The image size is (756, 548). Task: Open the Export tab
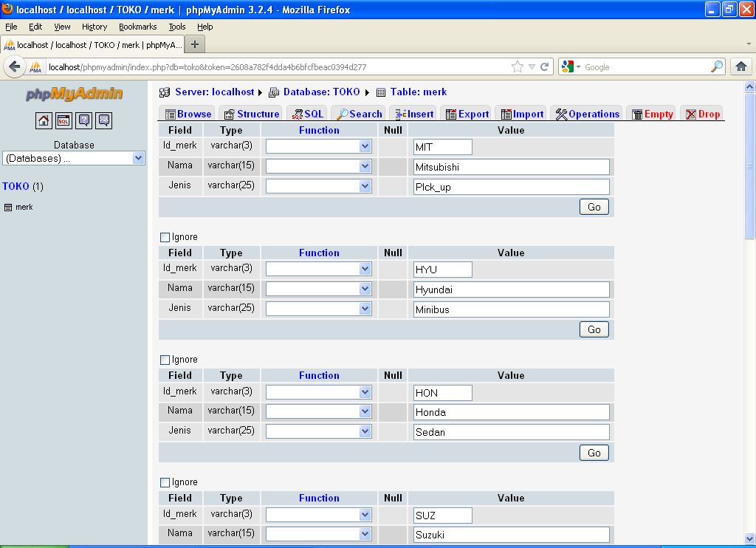tap(467, 114)
